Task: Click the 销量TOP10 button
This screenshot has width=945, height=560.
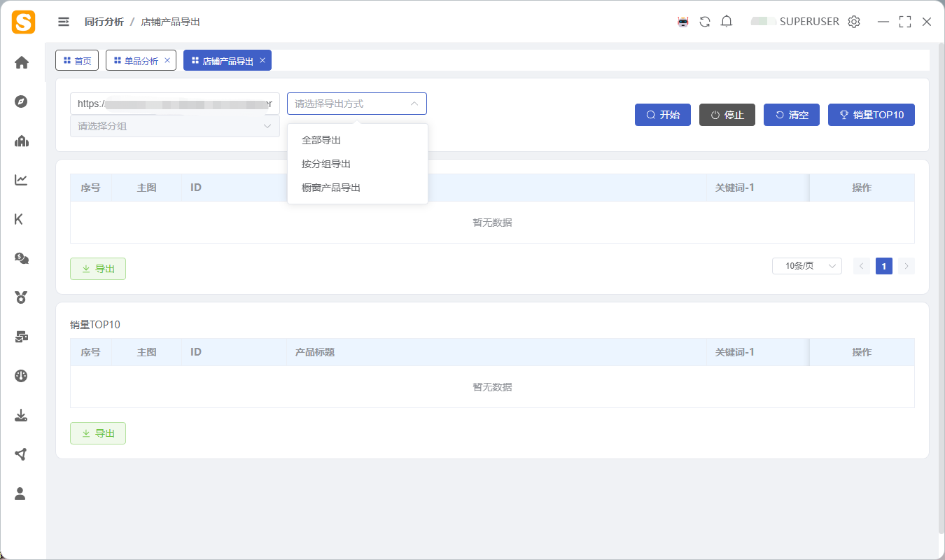Action: pos(871,115)
